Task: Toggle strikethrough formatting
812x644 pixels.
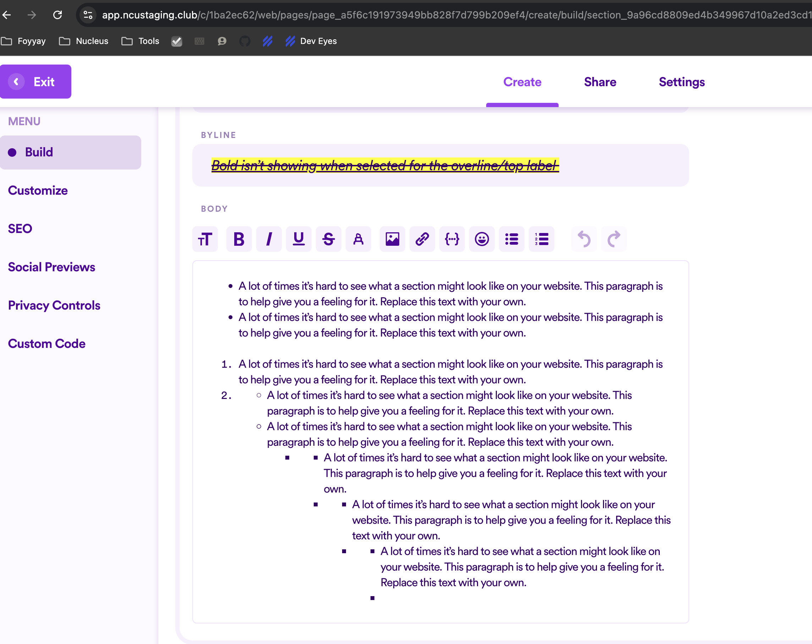Action: coord(328,239)
